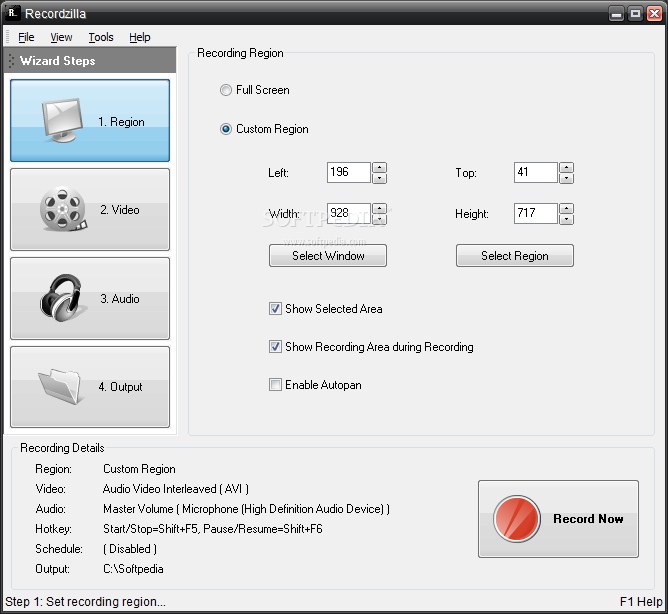Click the Height value input field
This screenshot has width=668, height=614.
(536, 213)
